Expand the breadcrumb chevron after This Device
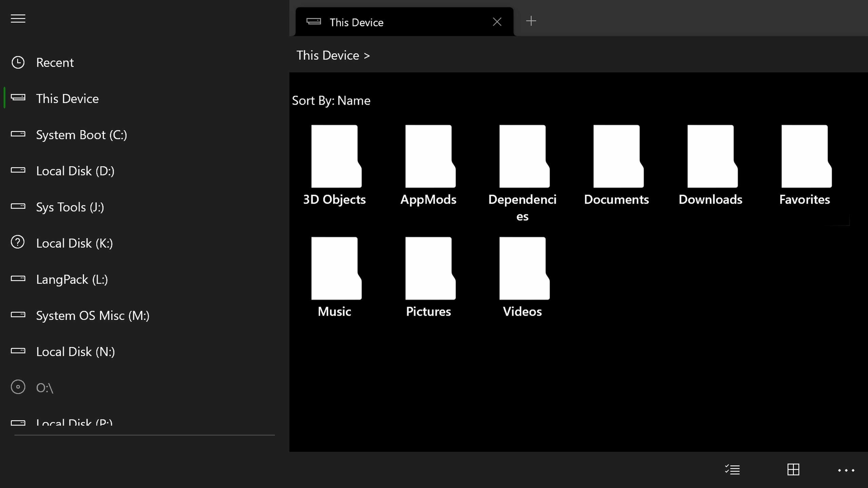Screen dimensions: 868x488 pos(367,56)
